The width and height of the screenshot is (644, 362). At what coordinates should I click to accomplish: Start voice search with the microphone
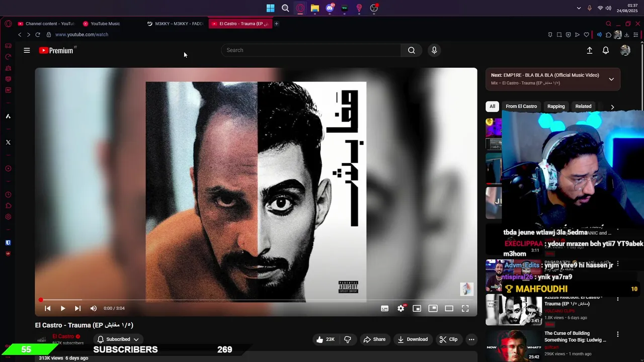(434, 50)
